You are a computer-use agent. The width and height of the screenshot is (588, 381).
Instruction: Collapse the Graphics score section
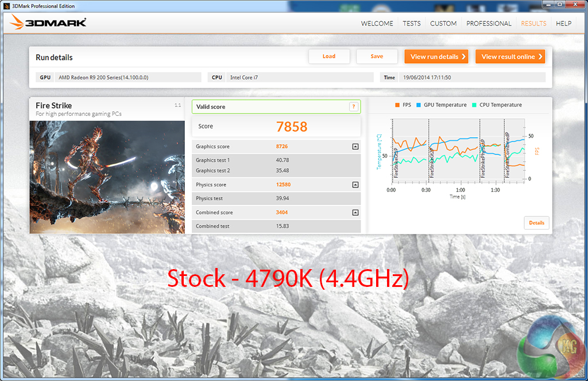(355, 146)
